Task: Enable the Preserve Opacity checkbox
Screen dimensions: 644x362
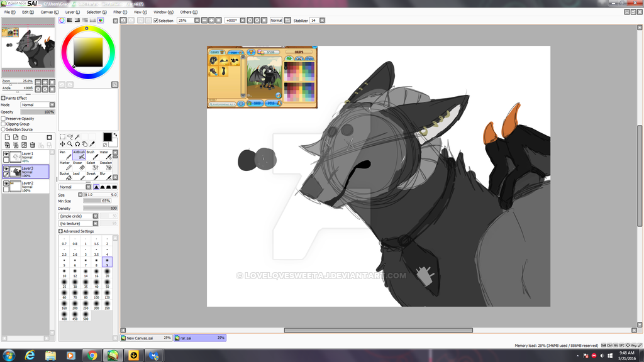Action: pyautogui.click(x=4, y=119)
